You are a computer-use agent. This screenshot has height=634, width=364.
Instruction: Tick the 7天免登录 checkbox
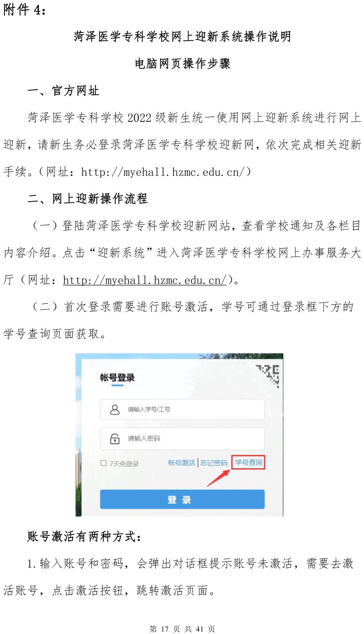pos(103,463)
